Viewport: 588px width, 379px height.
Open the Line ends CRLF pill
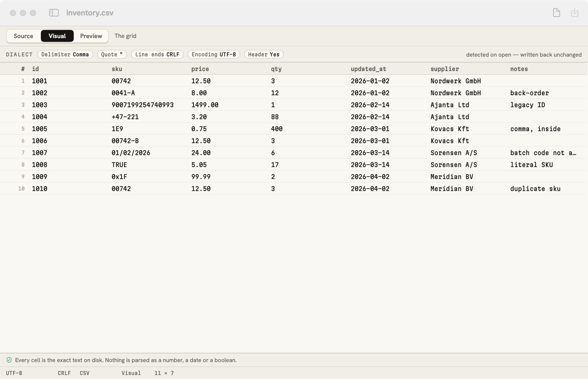[x=157, y=55]
